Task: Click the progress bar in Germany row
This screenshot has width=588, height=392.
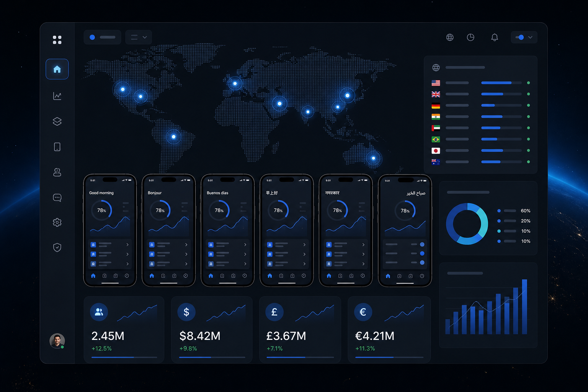Action: tap(501, 105)
